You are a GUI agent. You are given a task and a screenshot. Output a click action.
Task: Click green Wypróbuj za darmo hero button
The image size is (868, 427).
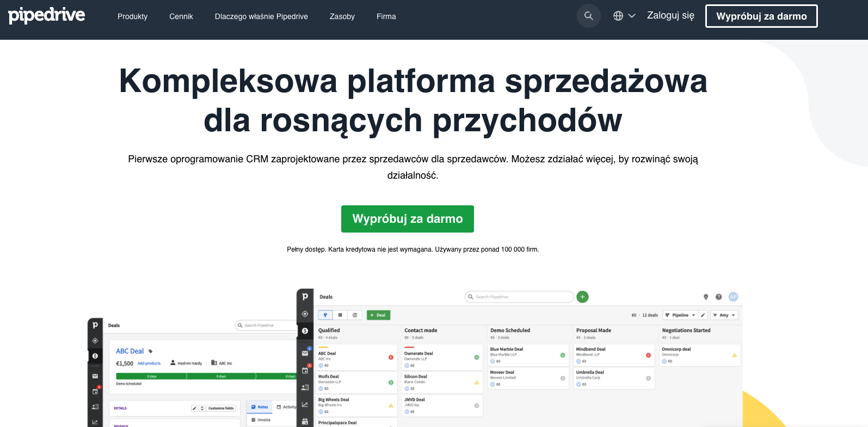[x=408, y=219]
